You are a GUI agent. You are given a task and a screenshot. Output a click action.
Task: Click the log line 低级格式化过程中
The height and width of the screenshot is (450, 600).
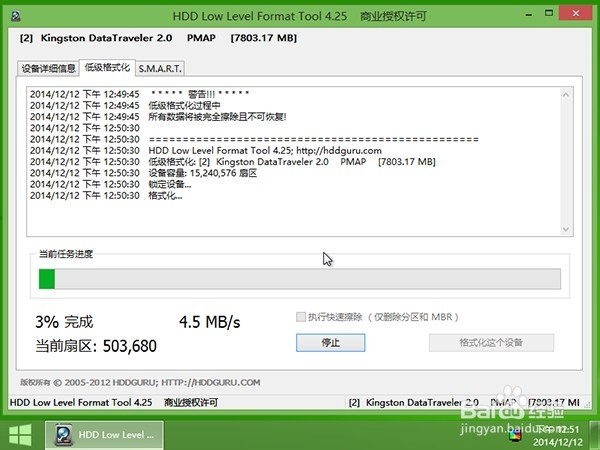click(125, 105)
